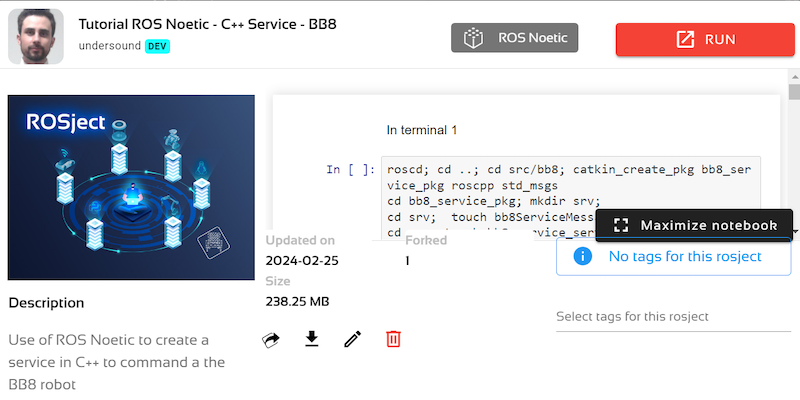The height and width of the screenshot is (400, 800).
Task: Click the notebook scroll down arrow
Action: coord(794,232)
